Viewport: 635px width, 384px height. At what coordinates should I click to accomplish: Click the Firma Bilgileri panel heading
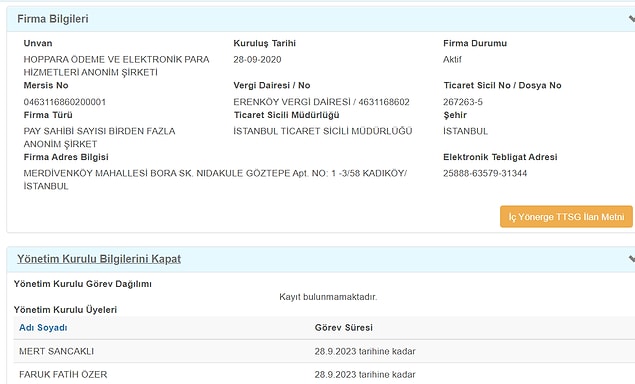coord(53,19)
